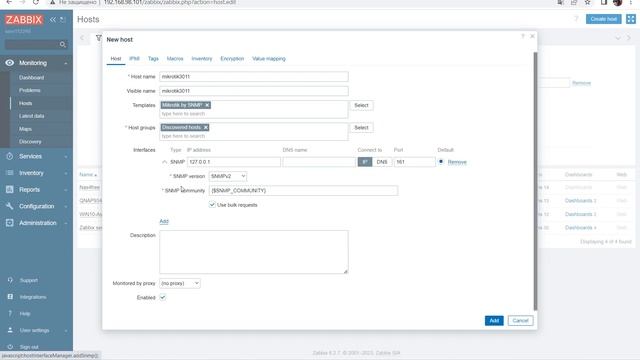This screenshot has height=360, width=640.
Task: Collapse the SNMP interface details arrow
Action: pyautogui.click(x=164, y=162)
